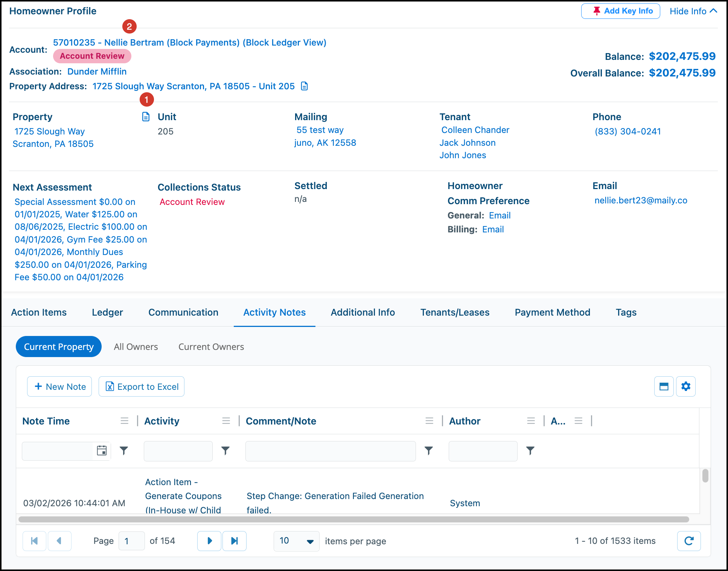The height and width of the screenshot is (571, 728).
Task: Open grid settings gear icon
Action: point(686,386)
